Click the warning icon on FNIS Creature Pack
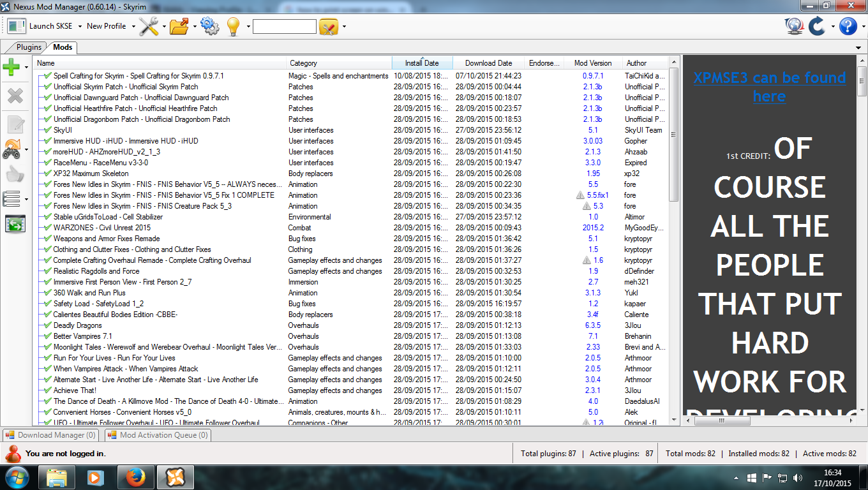 (586, 206)
